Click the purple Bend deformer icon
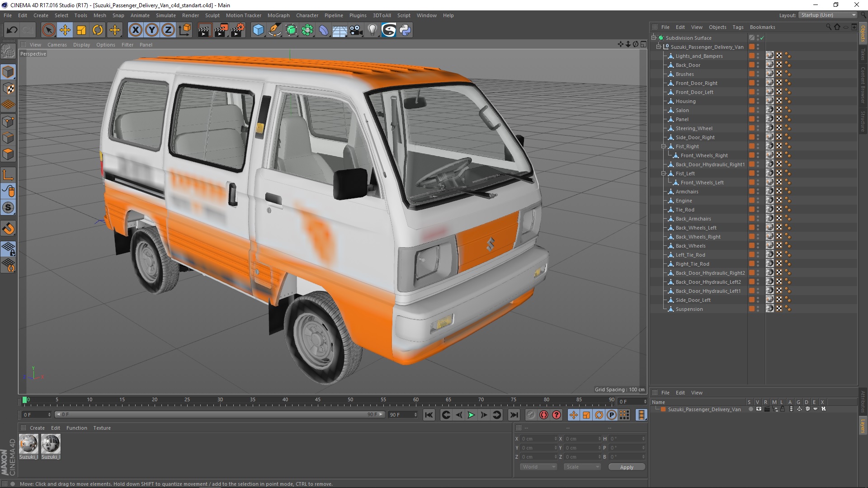 pyautogui.click(x=324, y=30)
